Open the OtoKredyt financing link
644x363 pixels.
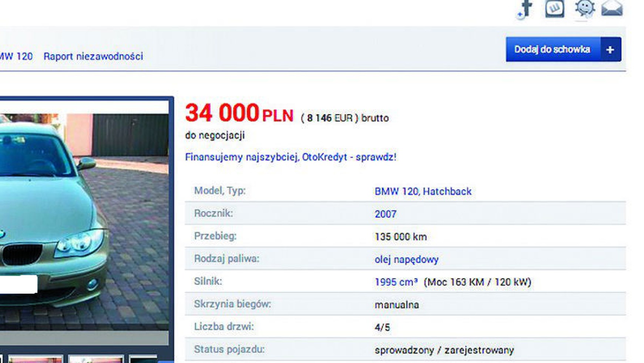click(291, 157)
